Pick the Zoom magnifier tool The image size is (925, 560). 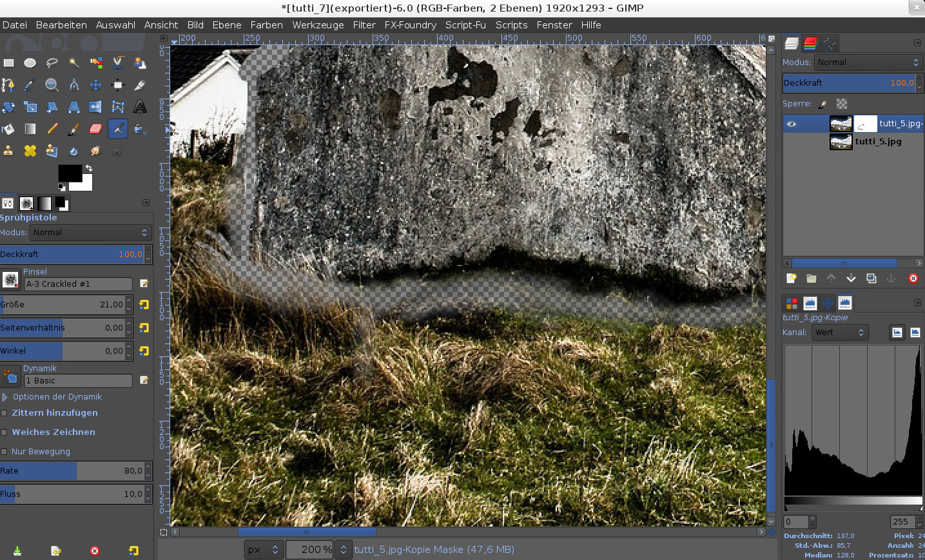click(x=52, y=85)
